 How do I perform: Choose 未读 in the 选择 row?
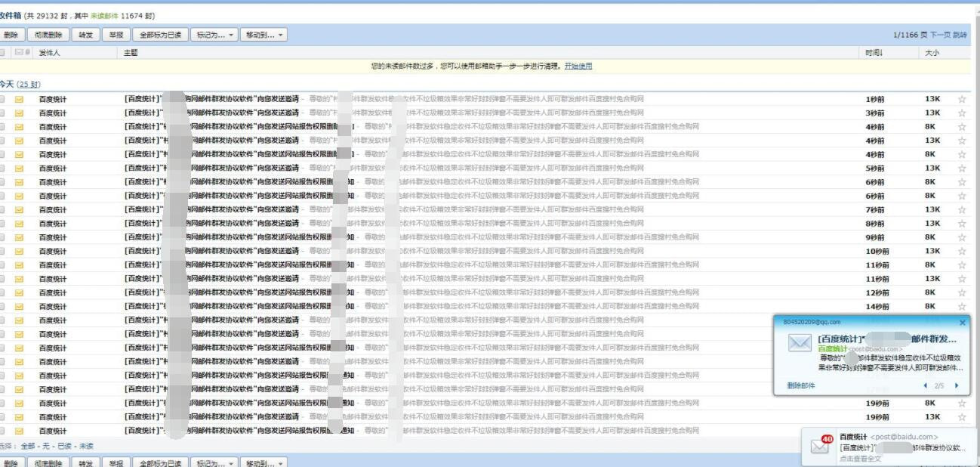pos(87,446)
